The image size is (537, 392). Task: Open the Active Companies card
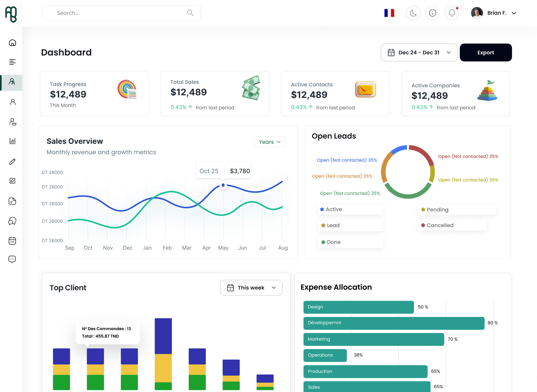click(x=456, y=94)
